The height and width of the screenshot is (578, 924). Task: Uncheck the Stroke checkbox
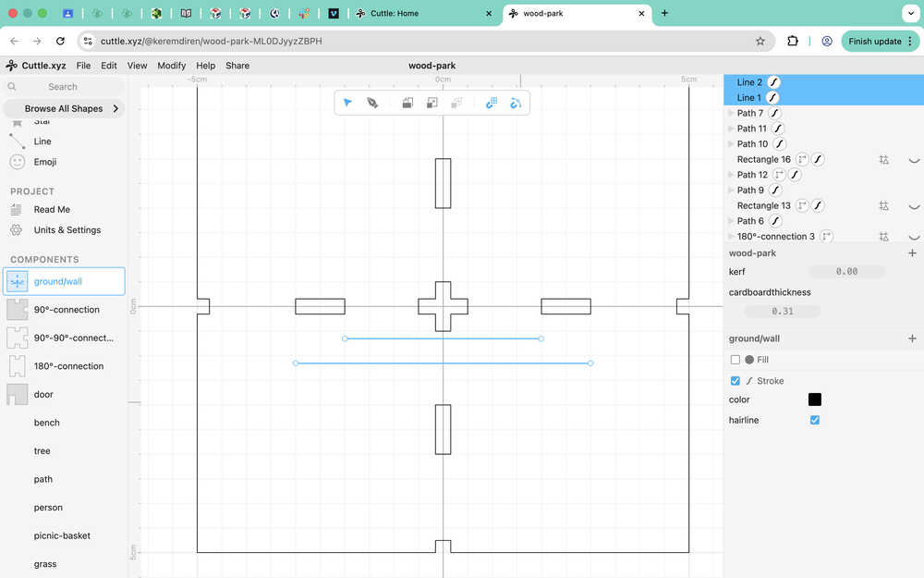pos(736,381)
